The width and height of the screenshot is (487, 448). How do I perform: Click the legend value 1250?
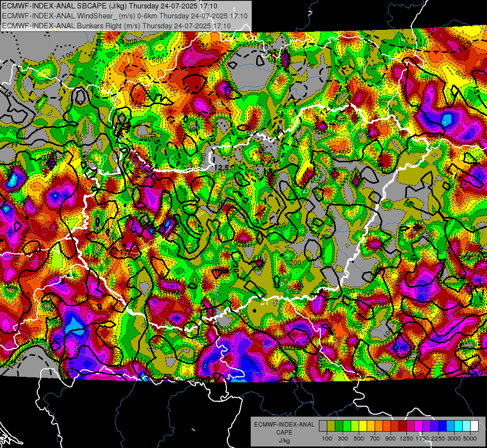pos(406,439)
